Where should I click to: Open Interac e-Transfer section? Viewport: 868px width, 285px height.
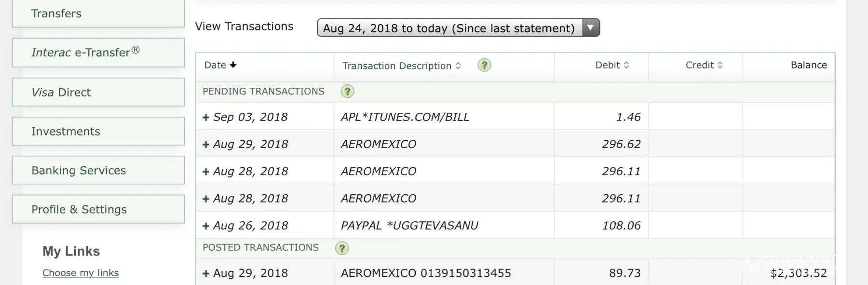coord(98,52)
